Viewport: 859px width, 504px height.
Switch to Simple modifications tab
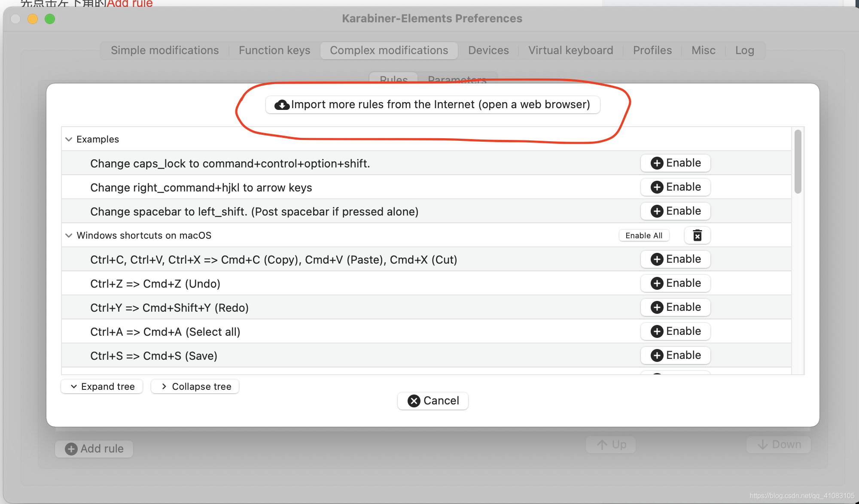[165, 51]
